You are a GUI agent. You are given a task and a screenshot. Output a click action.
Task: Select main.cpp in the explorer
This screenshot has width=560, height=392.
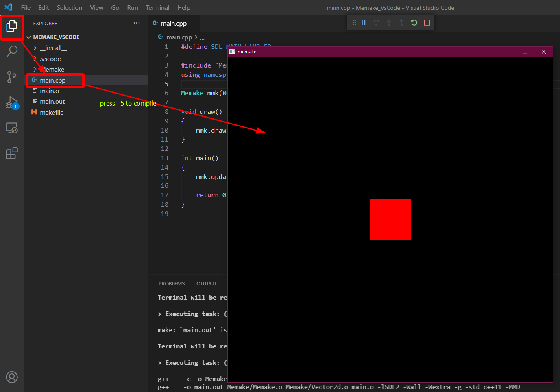click(x=86, y=80)
